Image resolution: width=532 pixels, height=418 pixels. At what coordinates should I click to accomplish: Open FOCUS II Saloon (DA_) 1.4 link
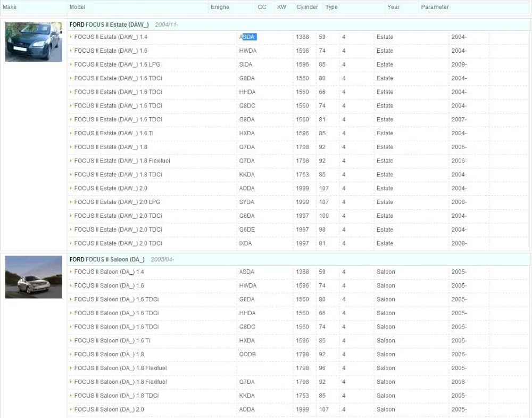pyautogui.click(x=109, y=272)
